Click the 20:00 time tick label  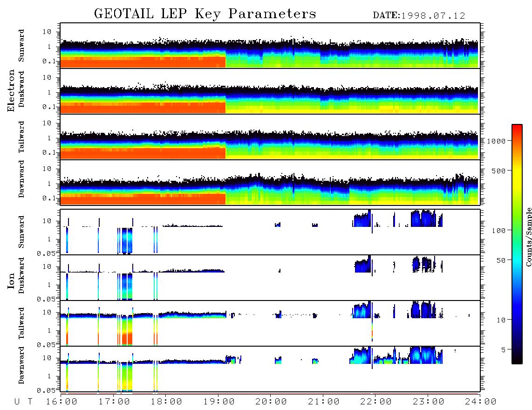click(x=271, y=402)
